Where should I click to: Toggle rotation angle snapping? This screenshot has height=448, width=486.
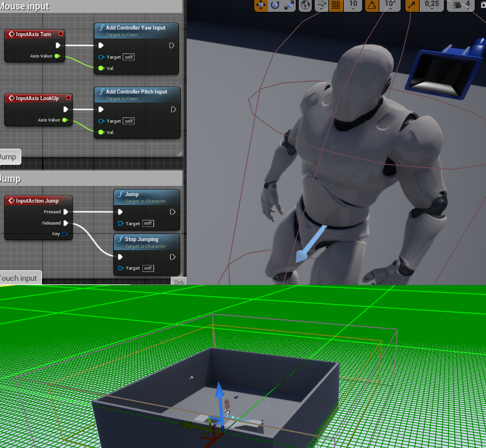click(372, 5)
